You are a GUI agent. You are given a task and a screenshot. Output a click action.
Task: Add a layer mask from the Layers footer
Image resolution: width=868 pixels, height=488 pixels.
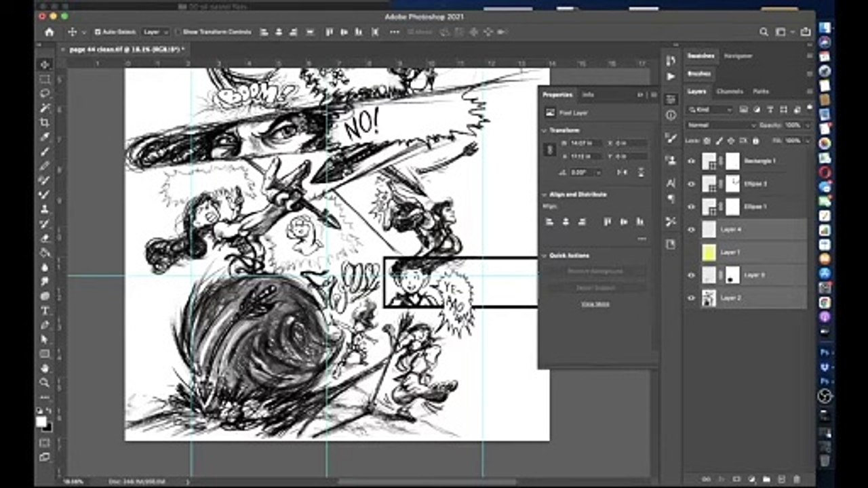736,479
